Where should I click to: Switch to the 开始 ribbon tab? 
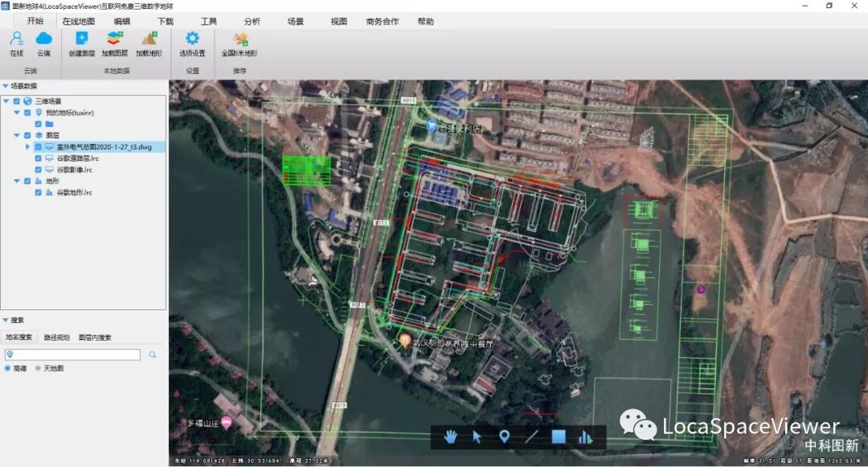pyautogui.click(x=35, y=21)
